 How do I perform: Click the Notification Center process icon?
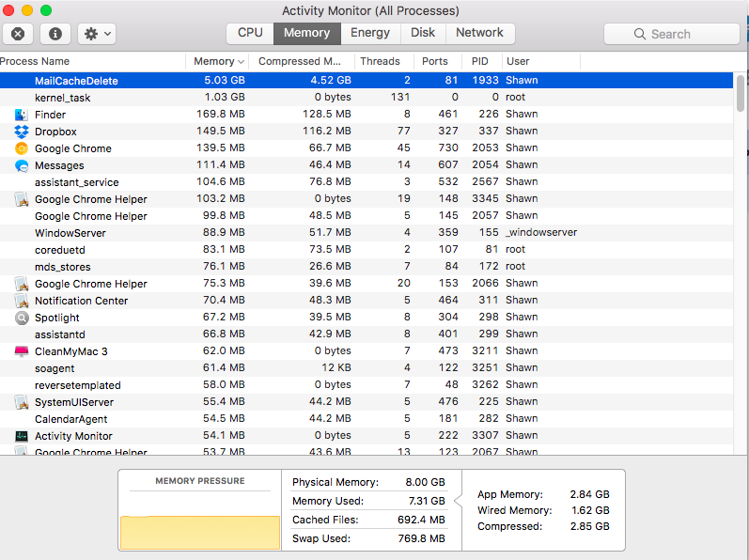click(x=22, y=301)
